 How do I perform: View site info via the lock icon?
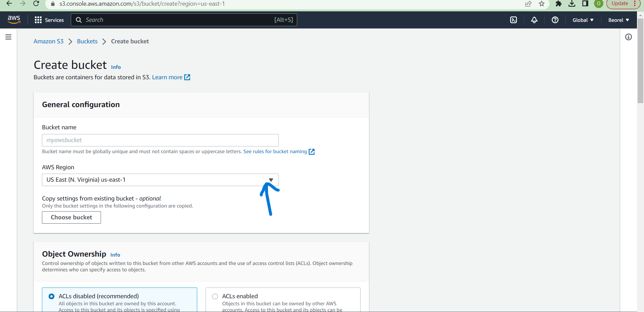click(53, 4)
